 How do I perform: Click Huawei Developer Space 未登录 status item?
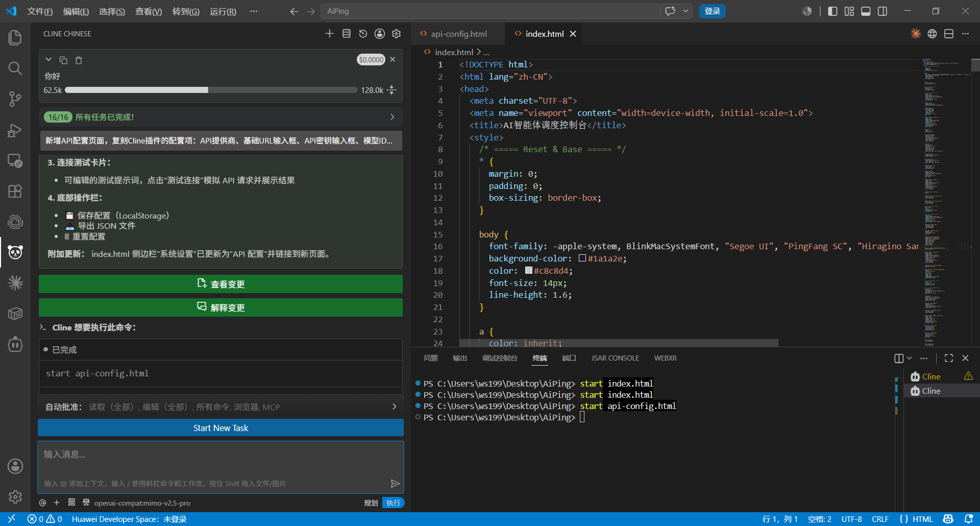(x=129, y=519)
